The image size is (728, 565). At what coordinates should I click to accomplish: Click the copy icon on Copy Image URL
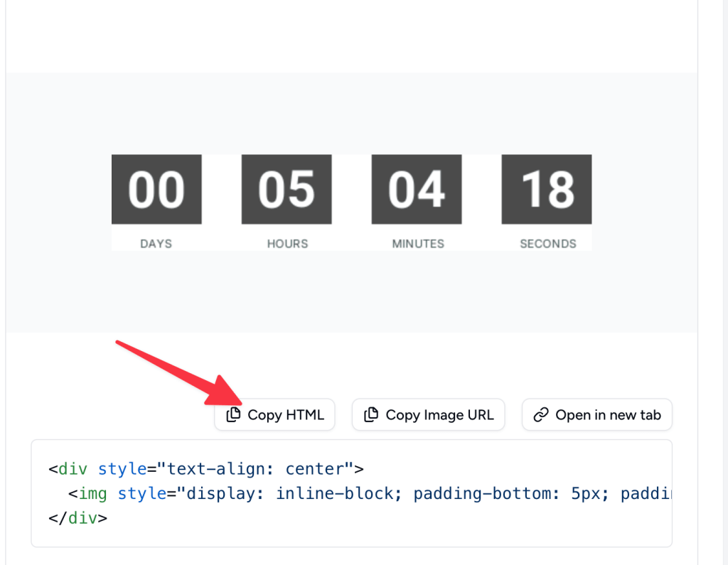[371, 414]
